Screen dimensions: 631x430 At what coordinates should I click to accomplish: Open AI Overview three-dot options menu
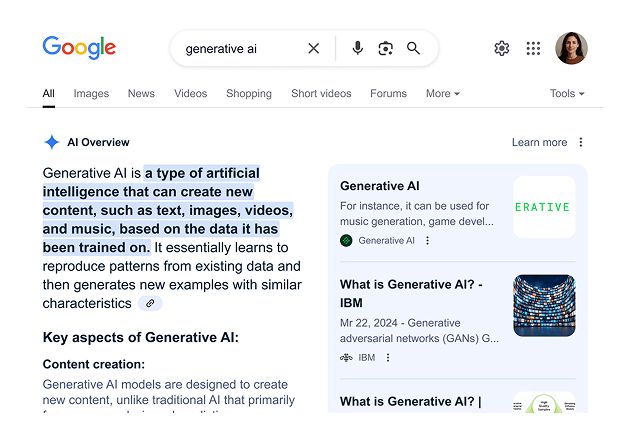click(x=581, y=142)
